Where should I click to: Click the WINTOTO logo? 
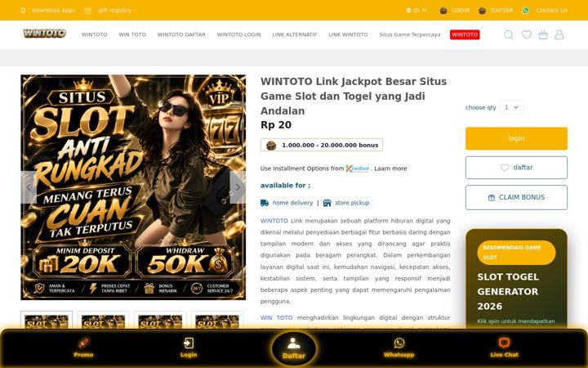point(44,34)
